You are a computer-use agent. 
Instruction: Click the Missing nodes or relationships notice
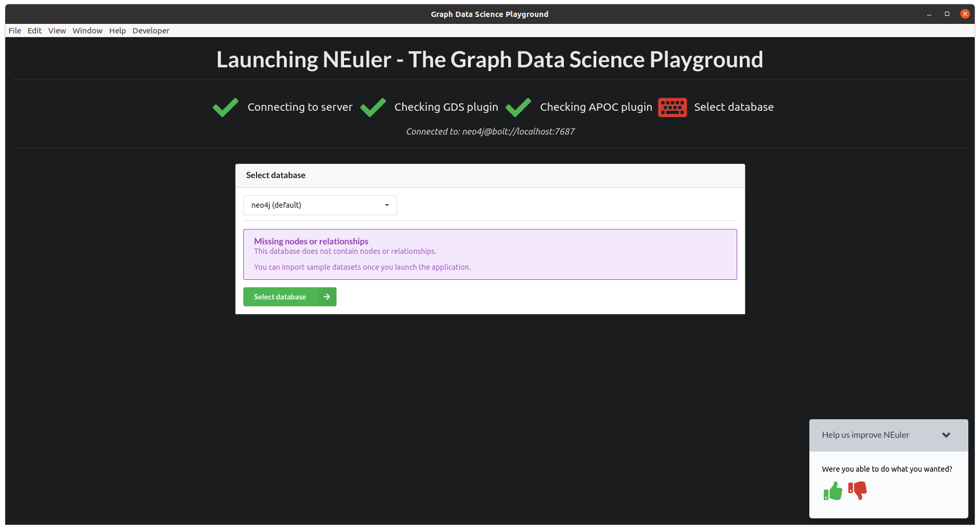490,254
